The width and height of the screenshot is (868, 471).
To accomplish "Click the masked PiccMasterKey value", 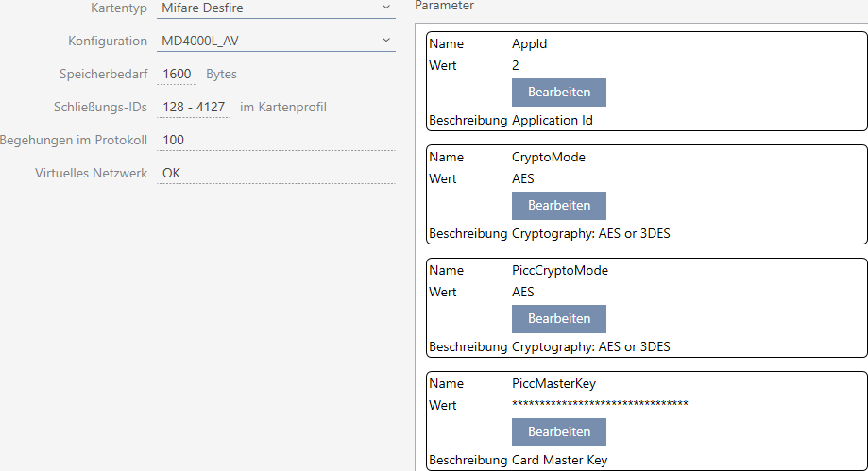I will point(600,405).
